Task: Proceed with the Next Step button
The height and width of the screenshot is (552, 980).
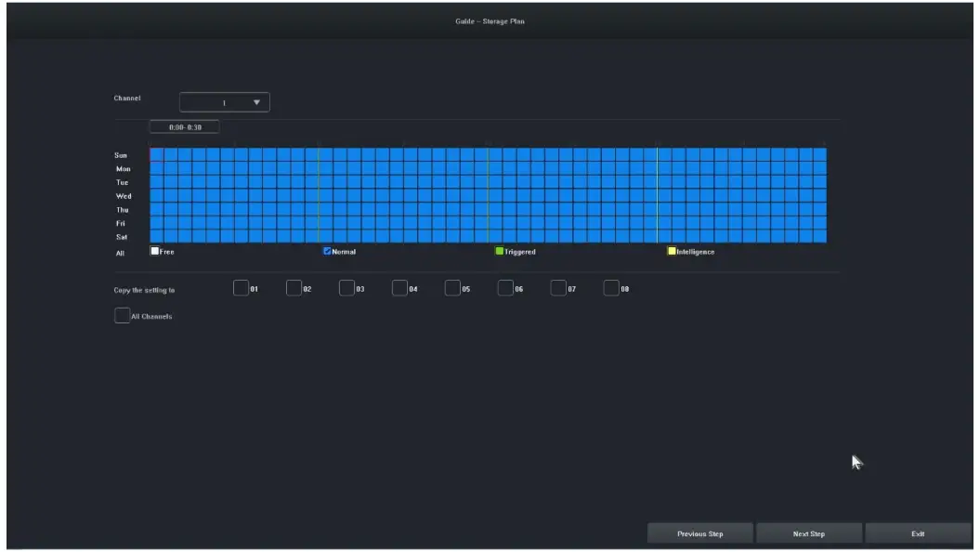Action: point(809,533)
